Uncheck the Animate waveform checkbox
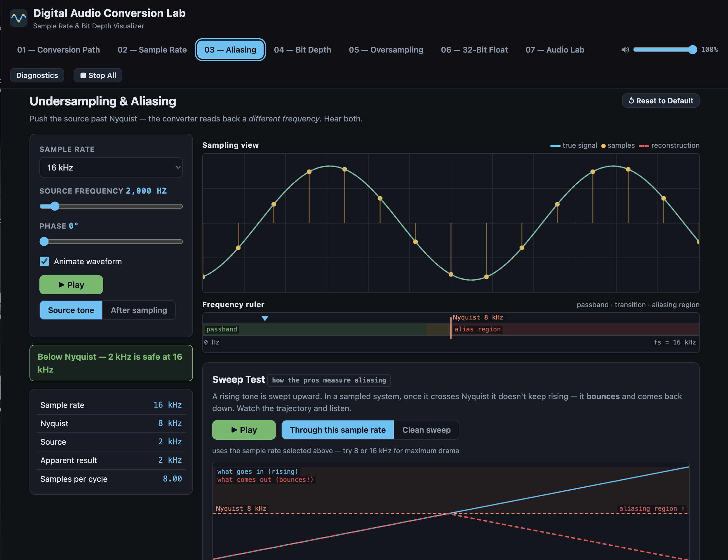Image resolution: width=728 pixels, height=560 pixels. pyautogui.click(x=44, y=261)
